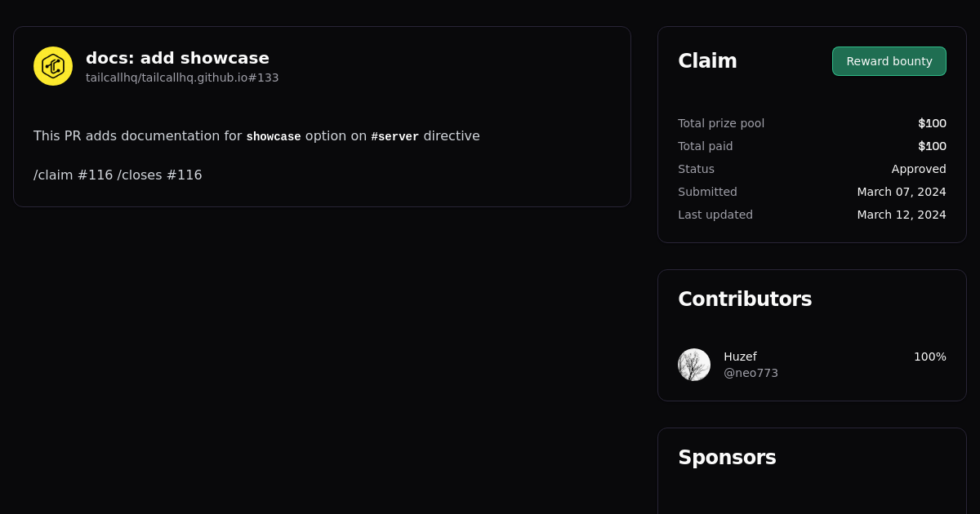Click the yellow project icon beside the PR title
The width and height of the screenshot is (980, 514).
click(52, 66)
